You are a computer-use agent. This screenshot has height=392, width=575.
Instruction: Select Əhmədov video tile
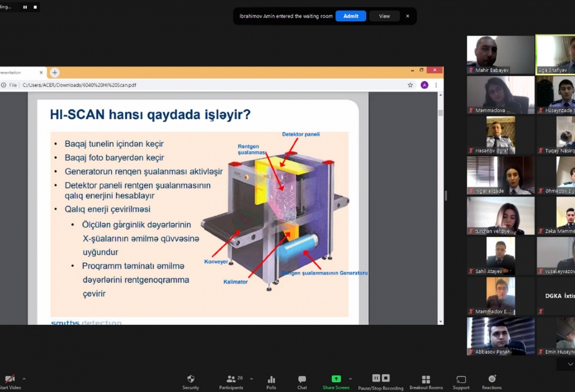(556, 175)
